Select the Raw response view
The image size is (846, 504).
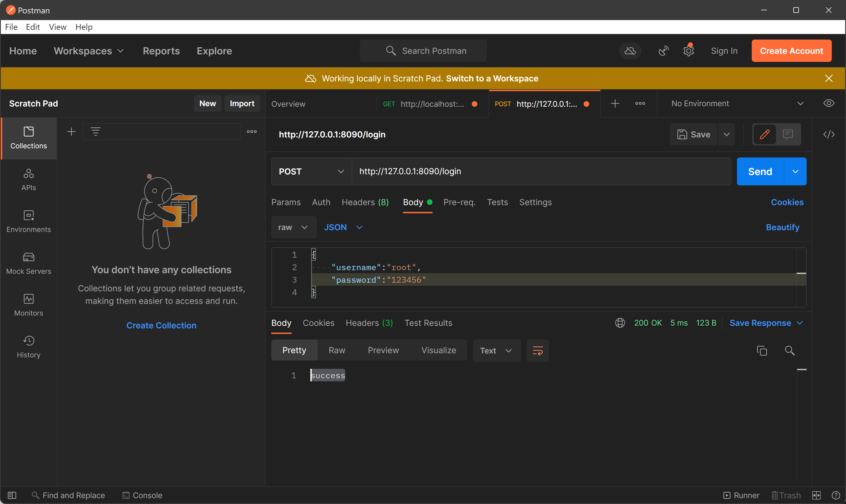pos(337,350)
